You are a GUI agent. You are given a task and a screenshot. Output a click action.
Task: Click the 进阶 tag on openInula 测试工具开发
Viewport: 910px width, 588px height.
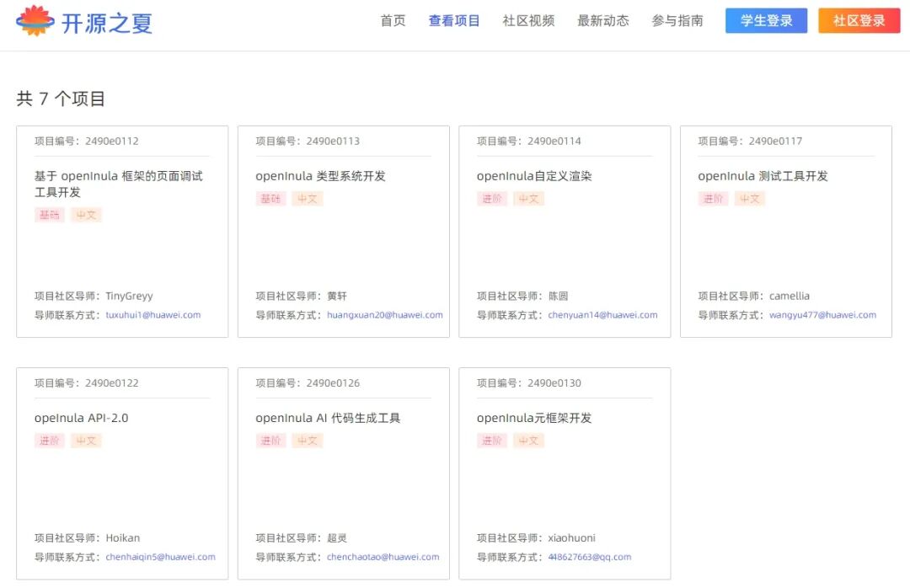pyautogui.click(x=713, y=198)
